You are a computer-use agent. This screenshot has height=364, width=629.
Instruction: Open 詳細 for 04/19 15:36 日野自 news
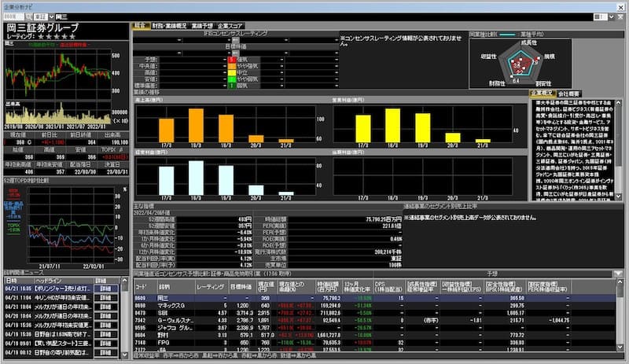106,334
